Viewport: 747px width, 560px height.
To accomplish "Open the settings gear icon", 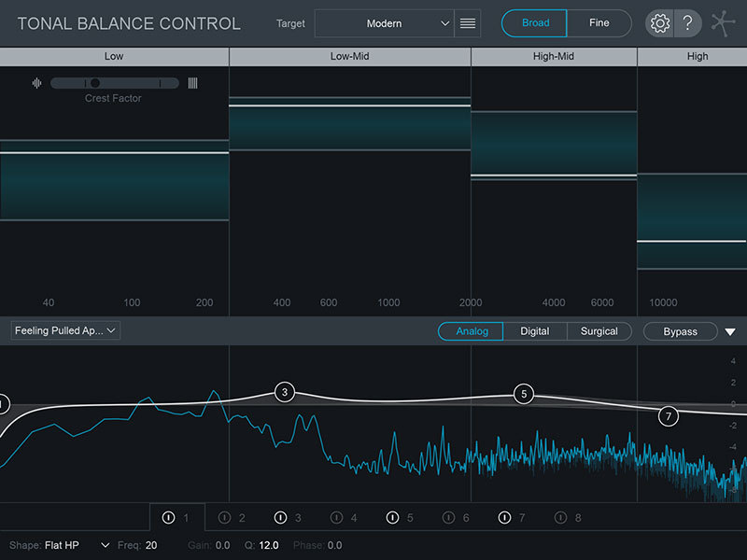I will point(660,23).
